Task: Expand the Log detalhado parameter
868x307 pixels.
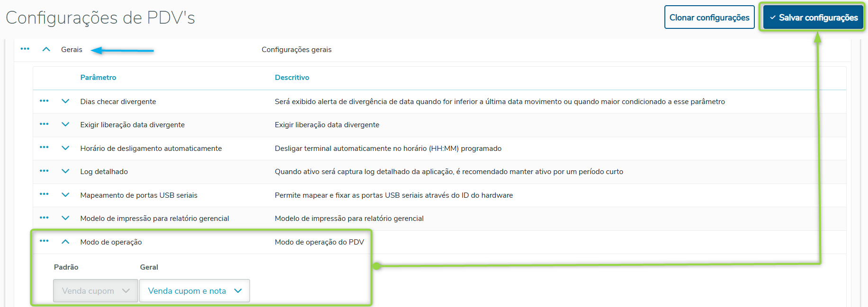Action: (65, 171)
